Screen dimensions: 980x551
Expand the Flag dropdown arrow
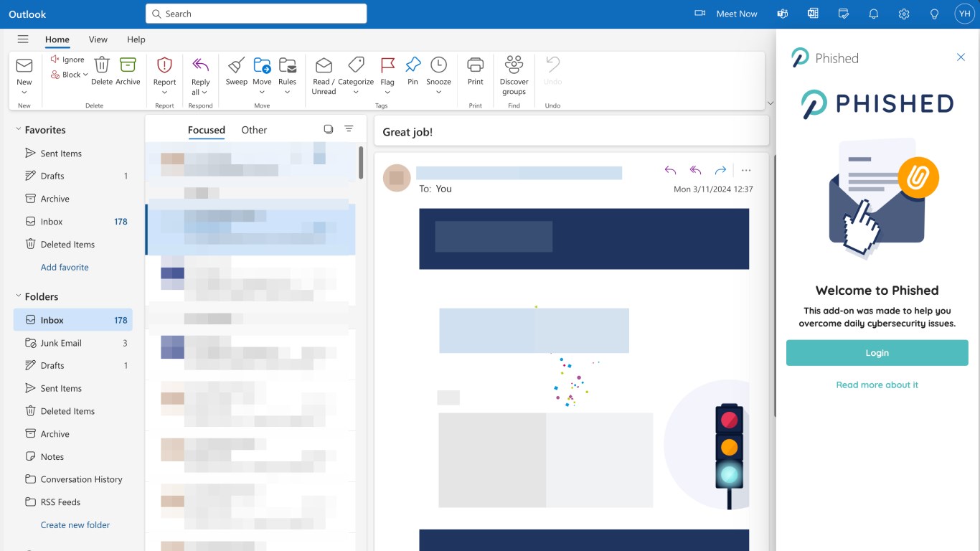tap(387, 93)
